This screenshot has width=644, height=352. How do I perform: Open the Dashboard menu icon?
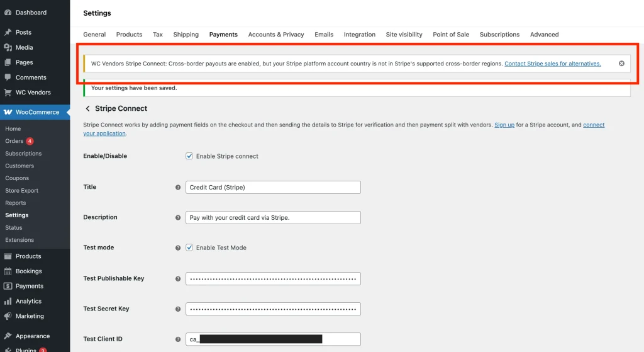(x=8, y=13)
